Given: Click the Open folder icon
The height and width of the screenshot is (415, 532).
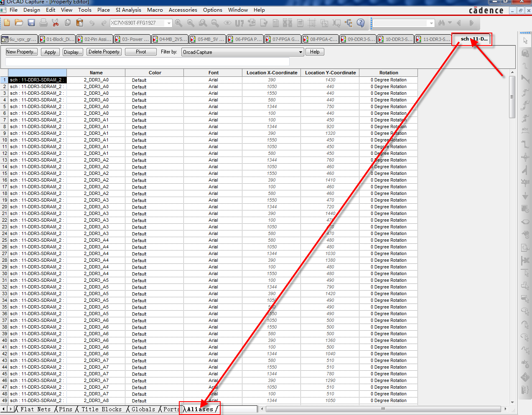Looking at the screenshot, I should [19, 23].
